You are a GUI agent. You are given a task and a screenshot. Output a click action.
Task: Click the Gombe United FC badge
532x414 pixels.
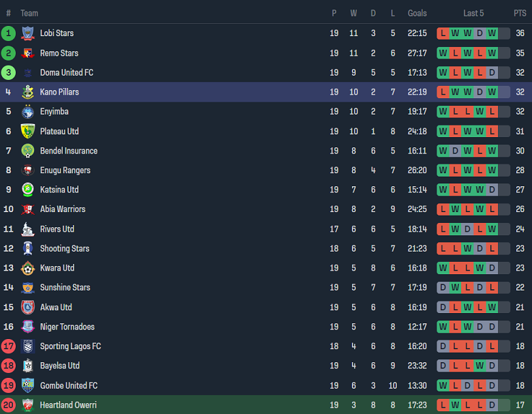28,385
